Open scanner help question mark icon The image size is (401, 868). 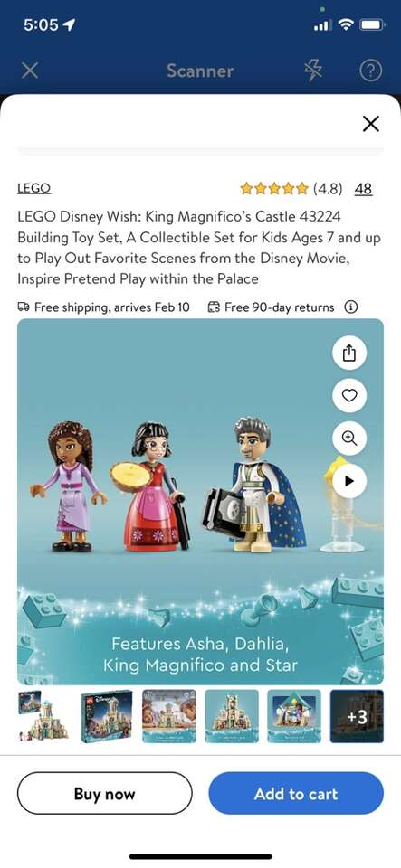coord(371,71)
